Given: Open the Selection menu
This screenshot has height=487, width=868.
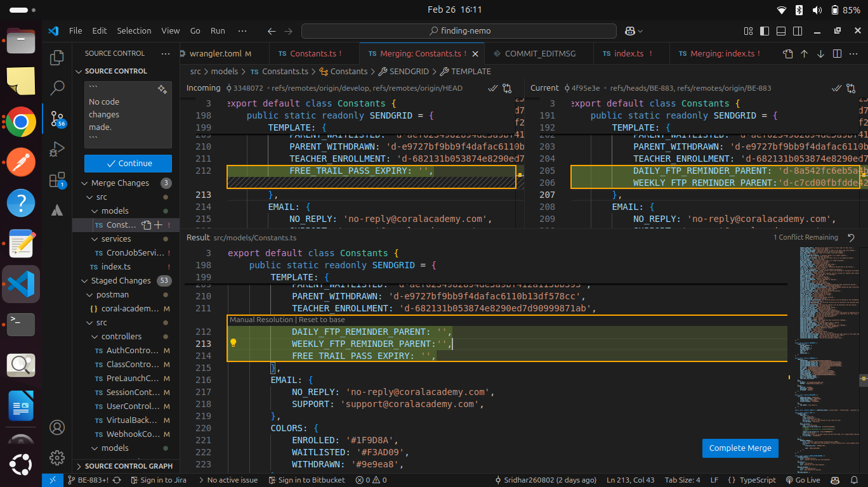Looking at the screenshot, I should coord(134,30).
